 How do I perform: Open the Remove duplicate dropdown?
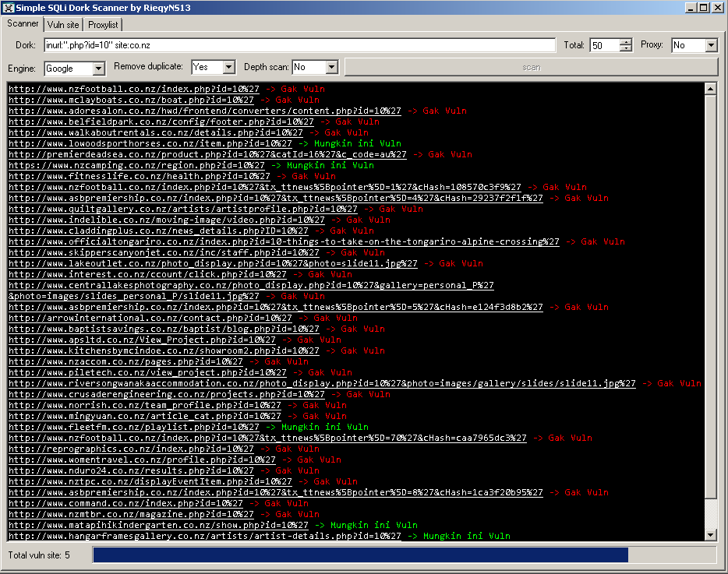point(229,69)
